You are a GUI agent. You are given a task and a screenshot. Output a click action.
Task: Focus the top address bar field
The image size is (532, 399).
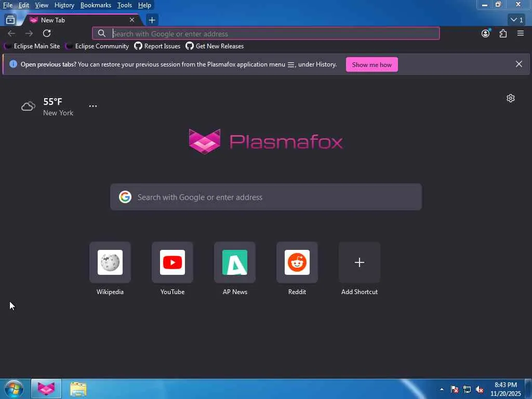[266, 34]
